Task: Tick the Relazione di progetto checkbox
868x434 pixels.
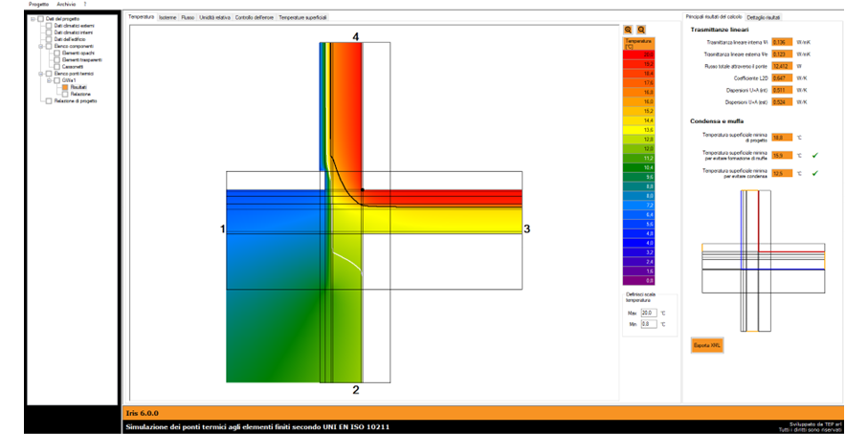Action: [49, 100]
